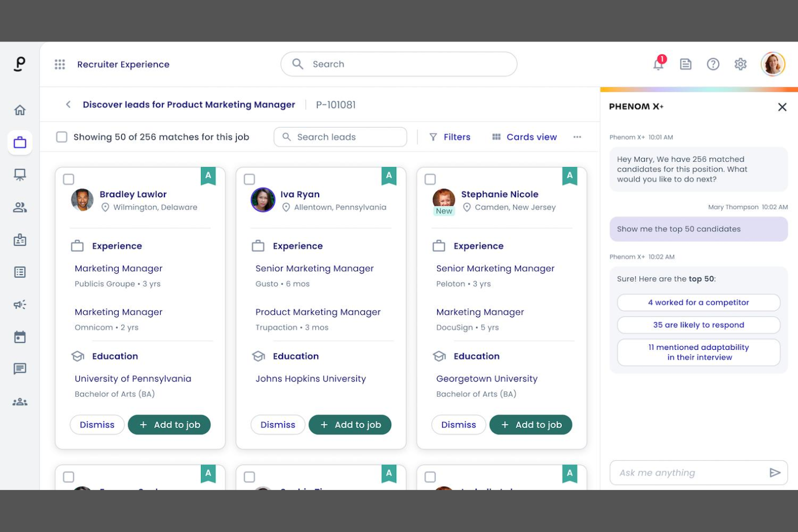Image resolution: width=798 pixels, height=532 pixels.
Task: Go back using the left chevron arrow
Action: click(68, 105)
